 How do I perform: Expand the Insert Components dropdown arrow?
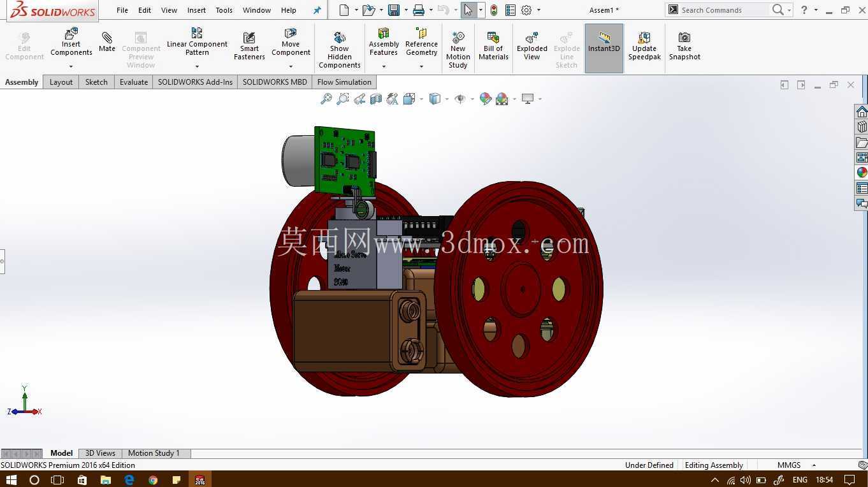coord(71,66)
